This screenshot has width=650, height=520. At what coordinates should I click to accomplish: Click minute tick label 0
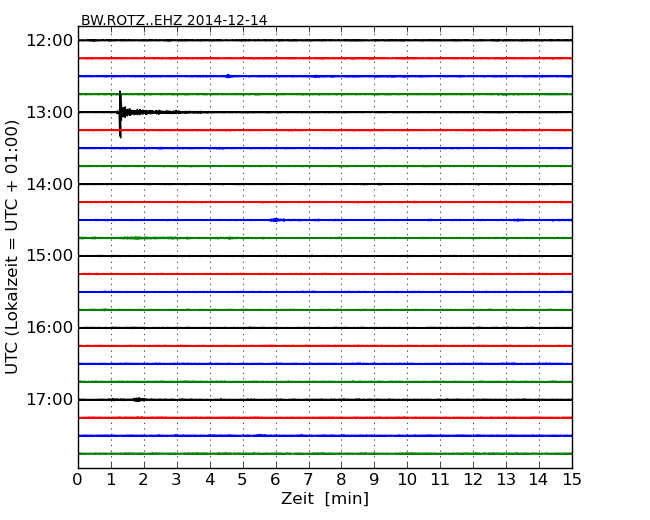pos(78,480)
